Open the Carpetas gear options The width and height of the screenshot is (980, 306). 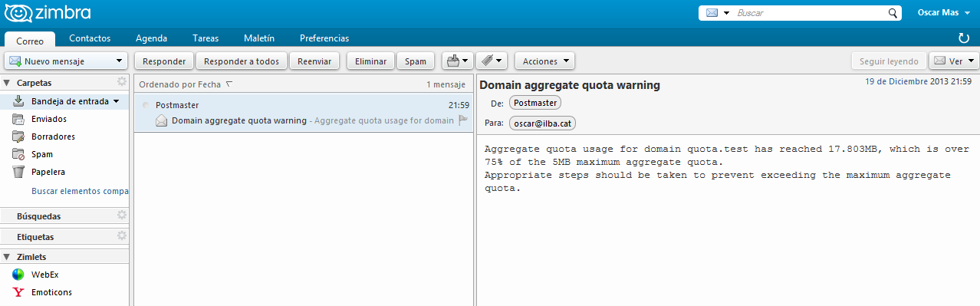[121, 81]
